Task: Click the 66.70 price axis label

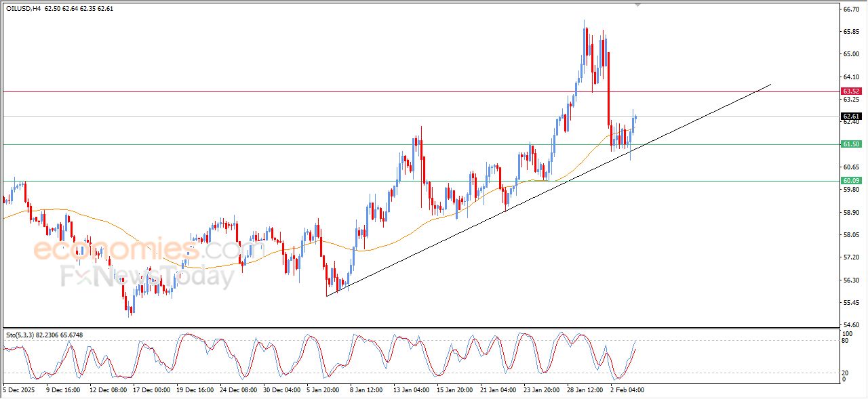Action: pos(850,9)
